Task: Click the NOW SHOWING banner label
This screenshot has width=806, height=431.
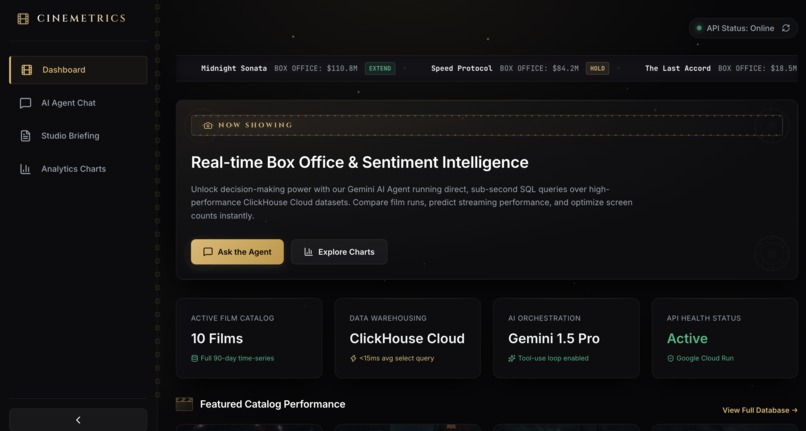Action: [x=255, y=125]
